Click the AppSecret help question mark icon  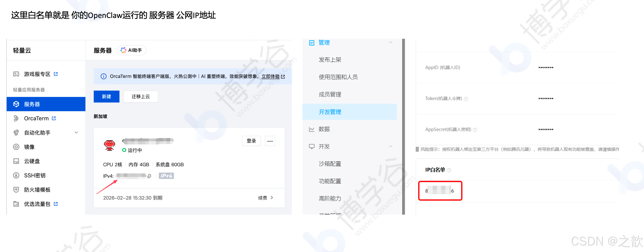coord(475,130)
